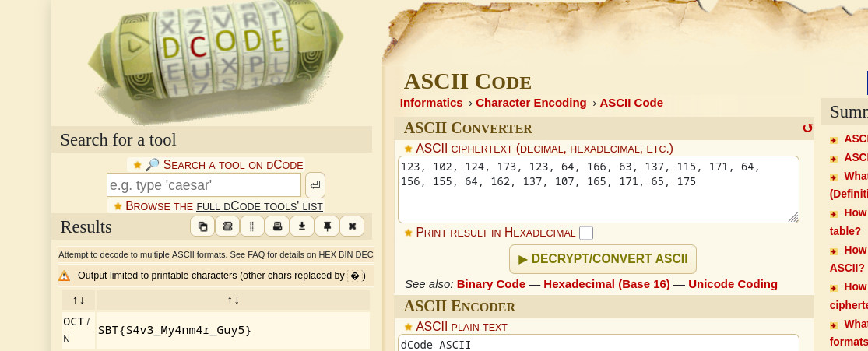Click star next to ASCII plain text
The width and height of the screenshot is (868, 351).
[x=409, y=327]
